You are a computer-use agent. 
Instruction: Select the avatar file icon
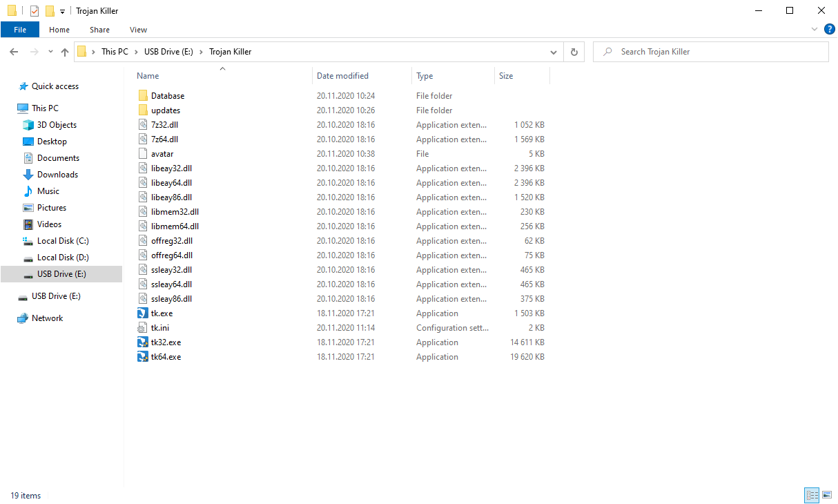[143, 154]
